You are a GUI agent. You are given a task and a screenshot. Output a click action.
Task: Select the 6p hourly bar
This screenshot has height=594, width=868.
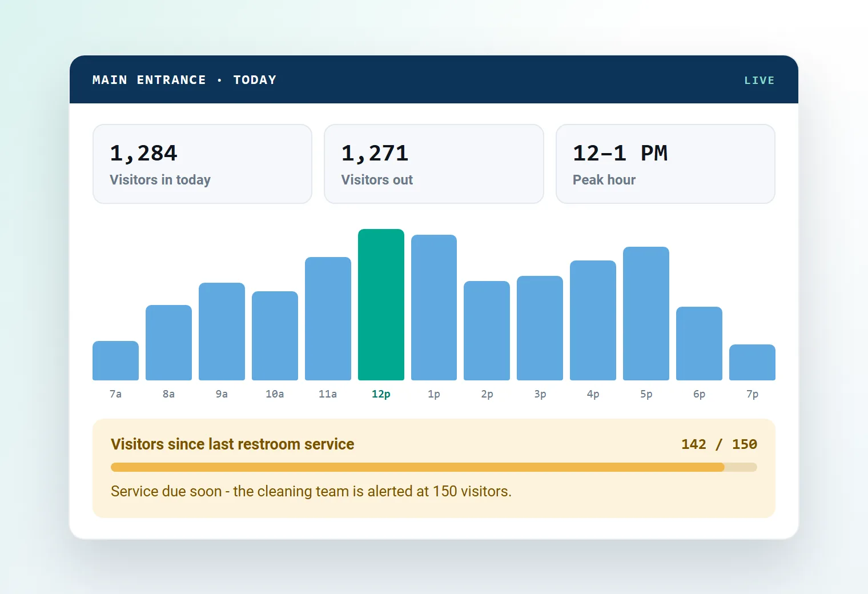coord(699,343)
